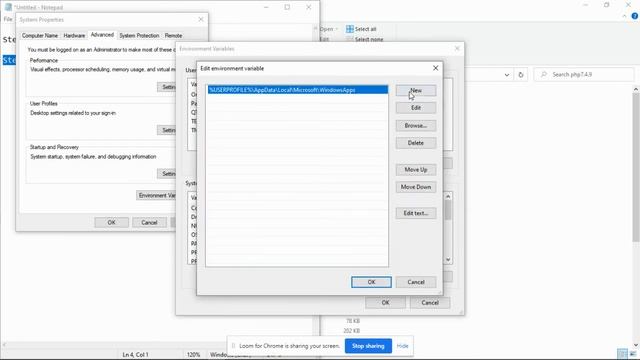Refresh the File Explorer folder view
Screen dimensions: 640x360
(x=520, y=75)
